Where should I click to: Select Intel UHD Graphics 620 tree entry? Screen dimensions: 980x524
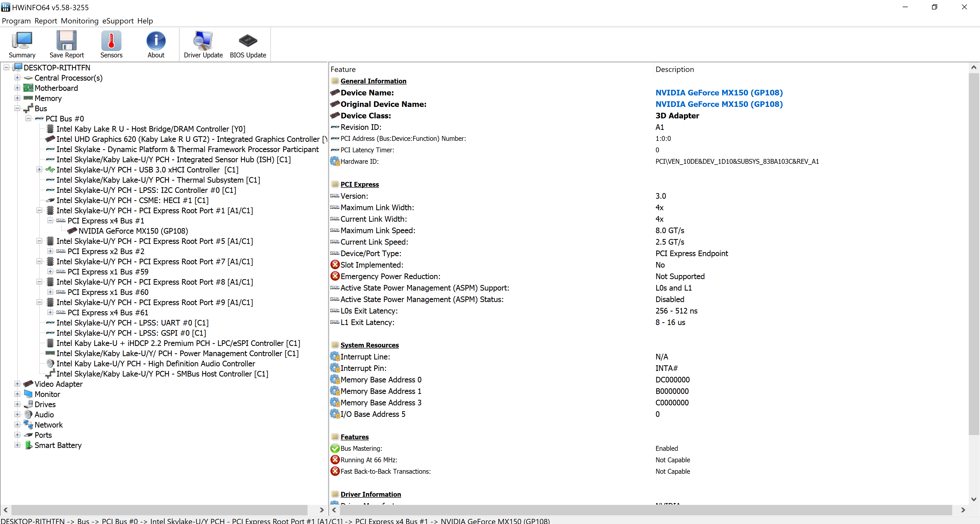point(191,139)
